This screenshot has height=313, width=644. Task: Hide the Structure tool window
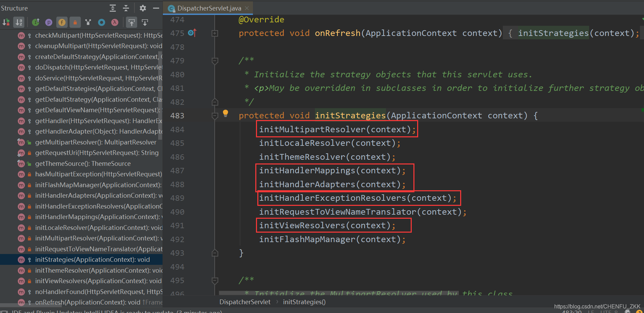click(156, 8)
